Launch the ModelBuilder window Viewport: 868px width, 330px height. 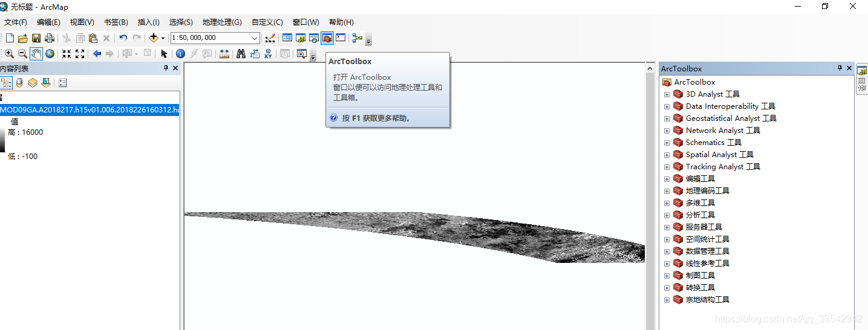point(357,38)
